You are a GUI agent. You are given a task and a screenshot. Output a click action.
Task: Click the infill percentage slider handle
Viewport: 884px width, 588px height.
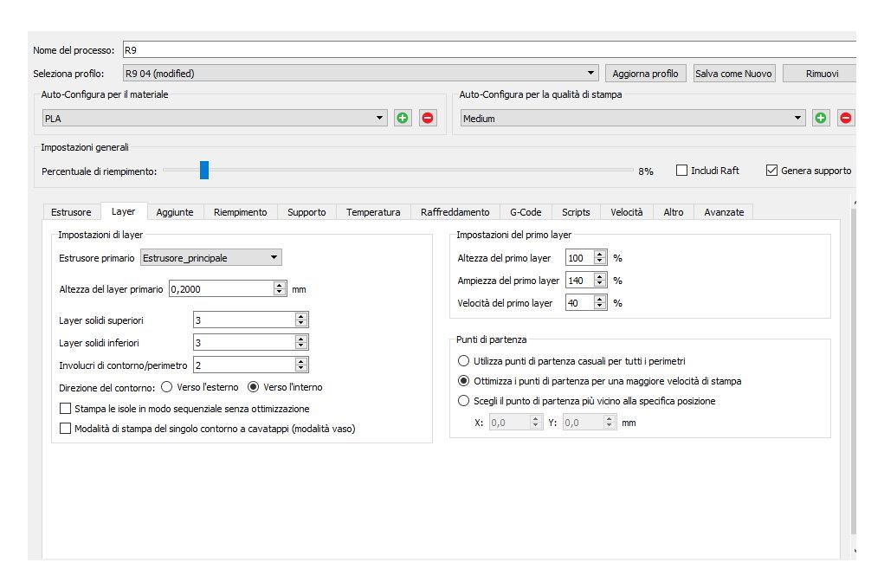point(204,171)
